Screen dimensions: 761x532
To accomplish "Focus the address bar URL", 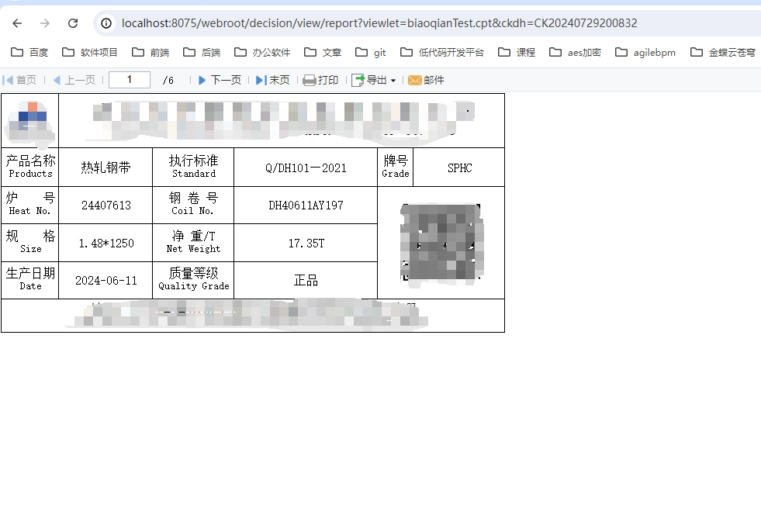I will click(379, 23).
